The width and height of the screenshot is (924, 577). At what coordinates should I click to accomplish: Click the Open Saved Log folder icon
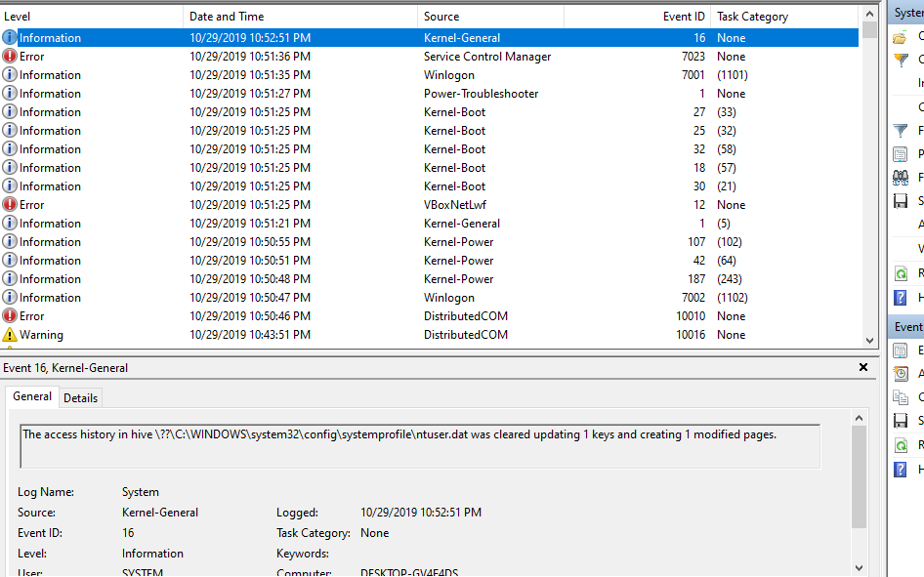click(900, 37)
